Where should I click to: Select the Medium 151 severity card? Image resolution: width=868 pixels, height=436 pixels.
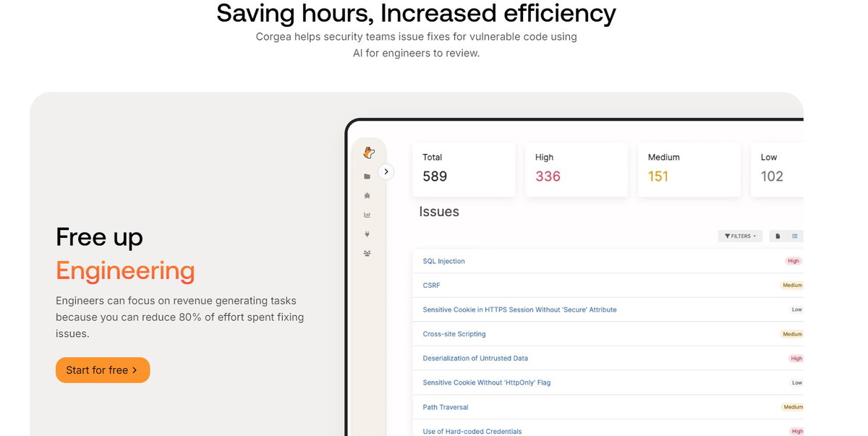click(689, 169)
